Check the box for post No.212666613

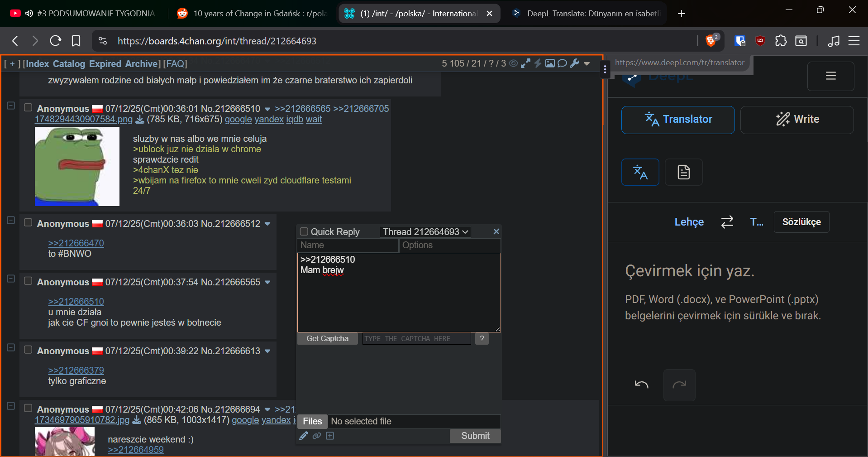point(28,350)
